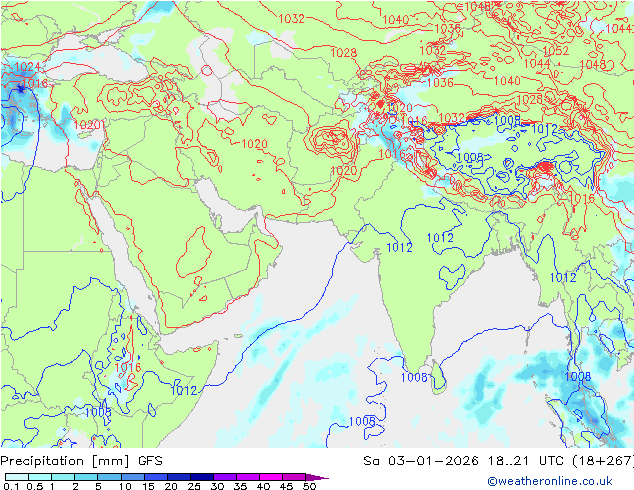Click the legend value '15'
Image resolution: width=634 pixels, height=490 pixels.
click(148, 486)
